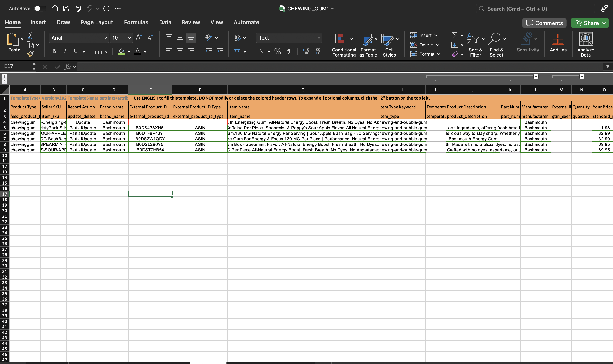
Task: Switch to the Formulas tab
Action: pyautogui.click(x=136, y=22)
